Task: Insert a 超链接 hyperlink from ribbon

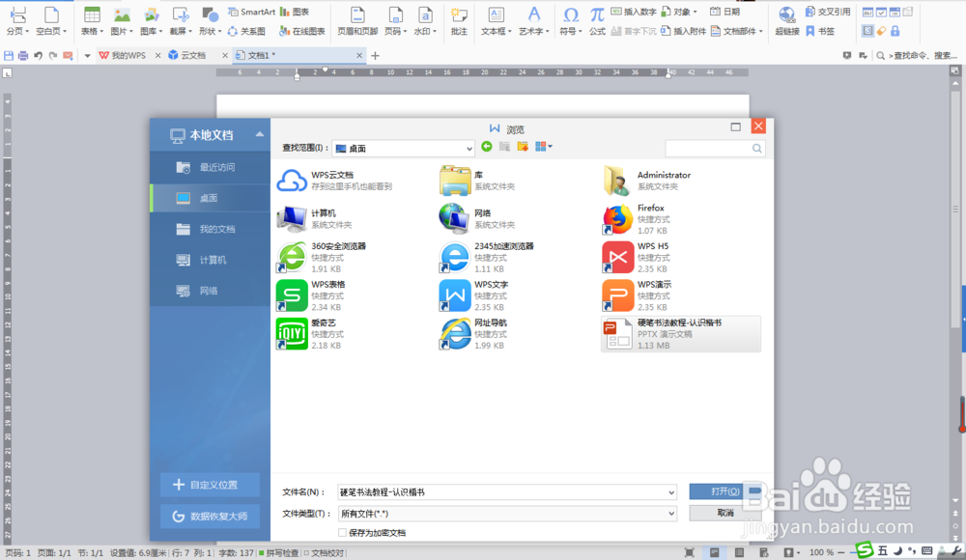Action: point(786,21)
